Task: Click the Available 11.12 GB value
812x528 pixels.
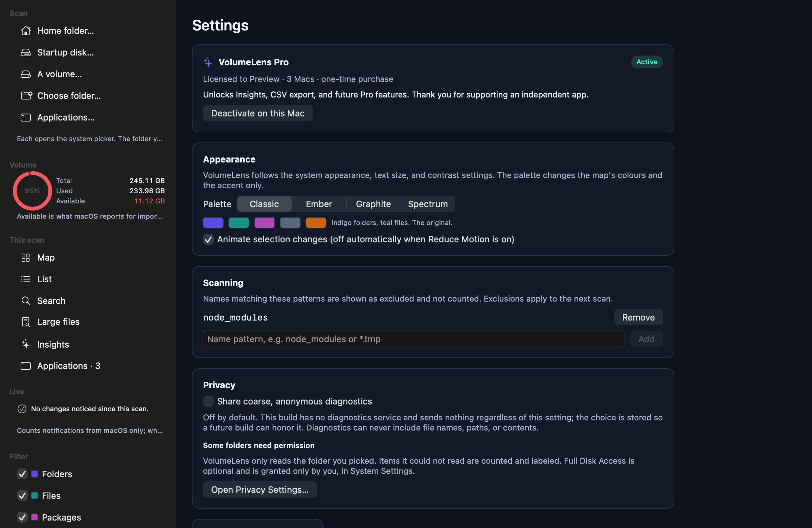Action: pos(150,201)
